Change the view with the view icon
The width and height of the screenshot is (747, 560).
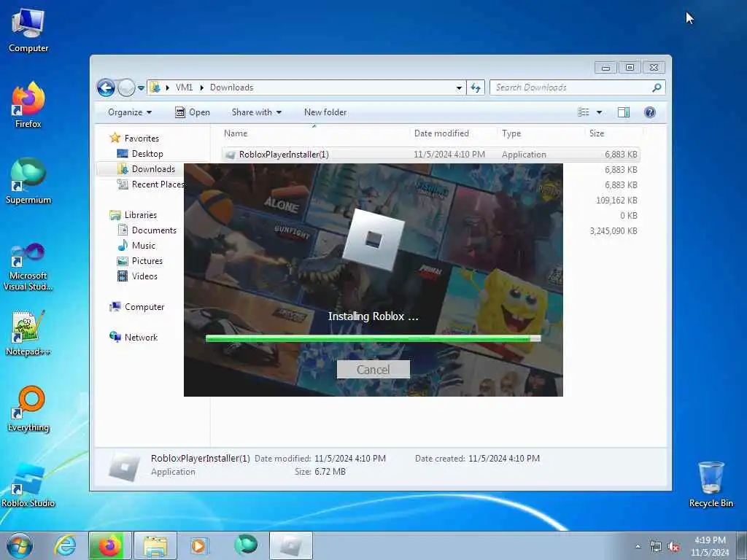(584, 112)
